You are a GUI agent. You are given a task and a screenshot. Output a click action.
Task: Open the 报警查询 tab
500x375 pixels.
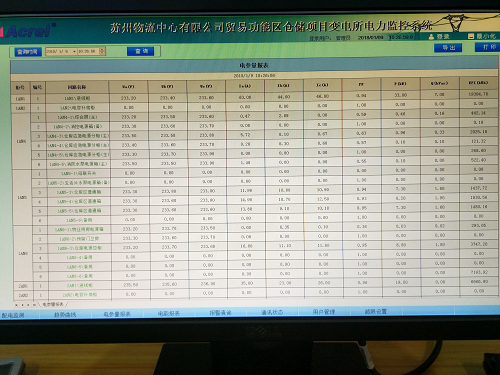tap(221, 313)
